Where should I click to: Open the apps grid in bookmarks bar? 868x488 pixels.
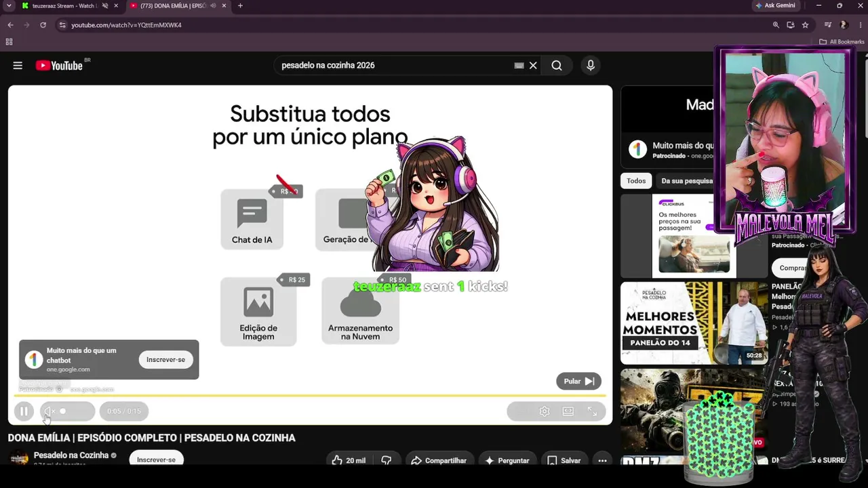[9, 42]
